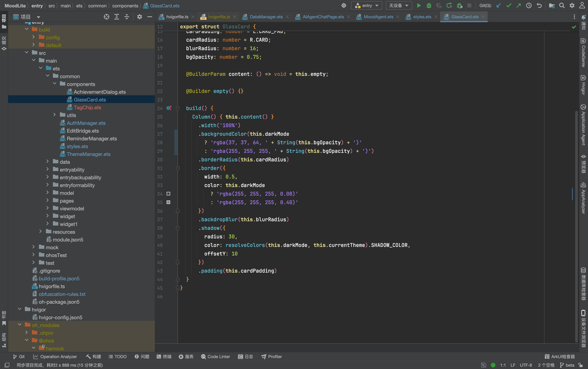
Task: Expand all nodes in the project panel
Action: coord(117,17)
